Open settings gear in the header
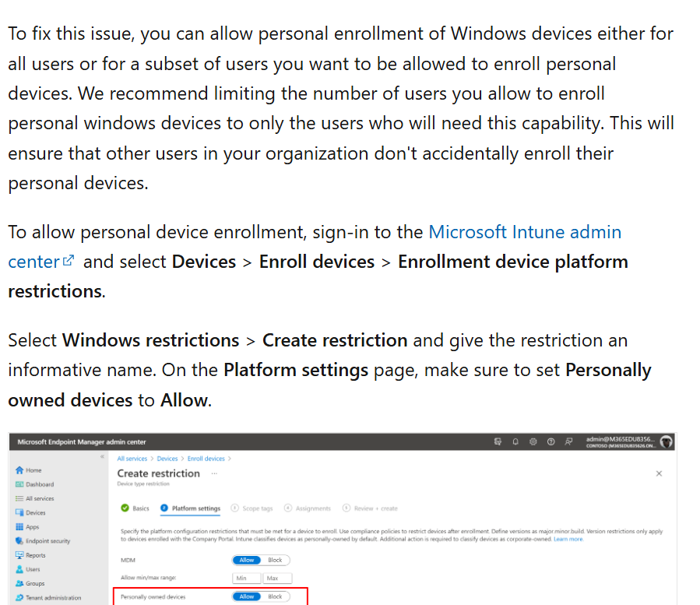This screenshot has width=700, height=605. pyautogui.click(x=533, y=441)
